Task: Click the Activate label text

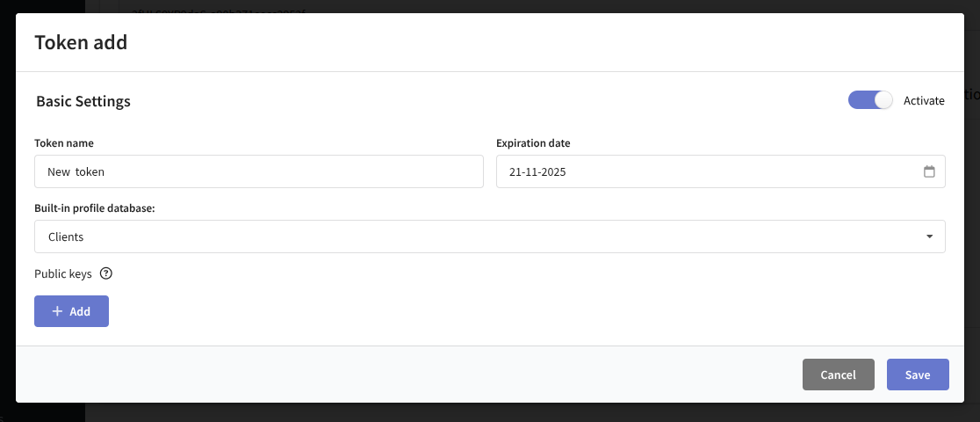Action: pos(924,101)
